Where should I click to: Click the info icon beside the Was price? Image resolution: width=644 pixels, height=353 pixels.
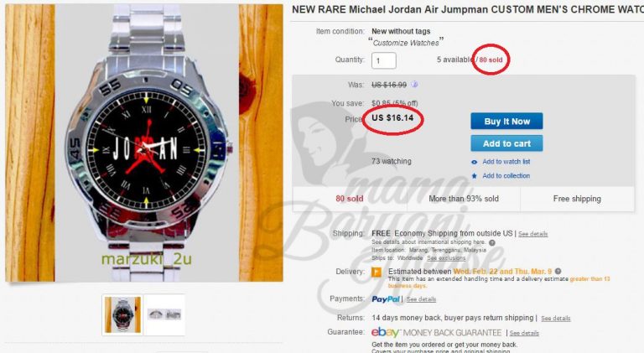[x=414, y=85]
